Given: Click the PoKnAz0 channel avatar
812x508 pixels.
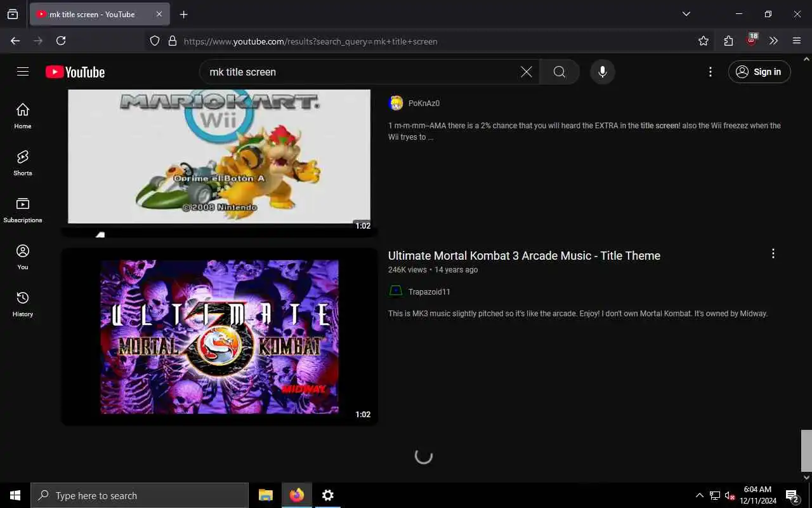Looking at the screenshot, I should [x=396, y=103].
